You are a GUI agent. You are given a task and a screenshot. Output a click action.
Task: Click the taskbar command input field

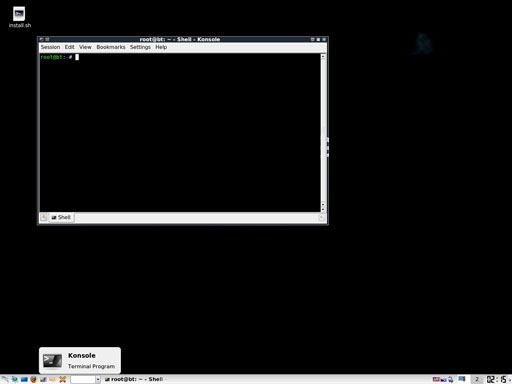tap(83, 379)
